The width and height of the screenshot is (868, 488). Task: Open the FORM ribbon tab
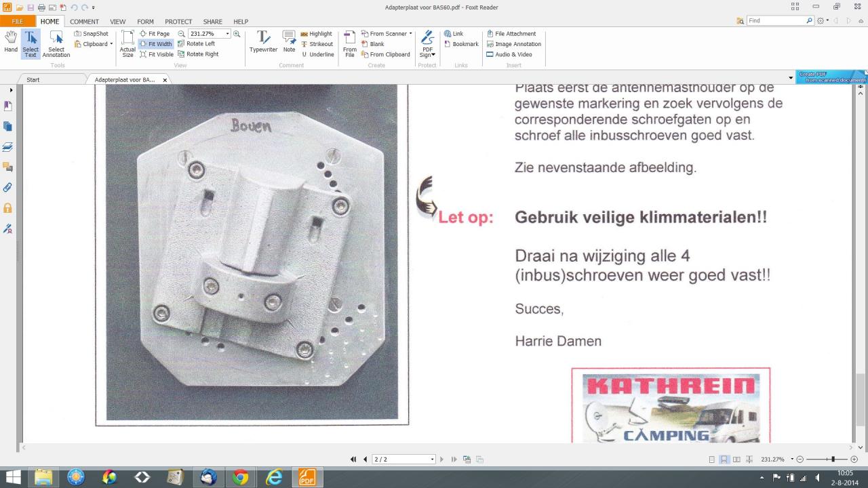click(x=145, y=21)
